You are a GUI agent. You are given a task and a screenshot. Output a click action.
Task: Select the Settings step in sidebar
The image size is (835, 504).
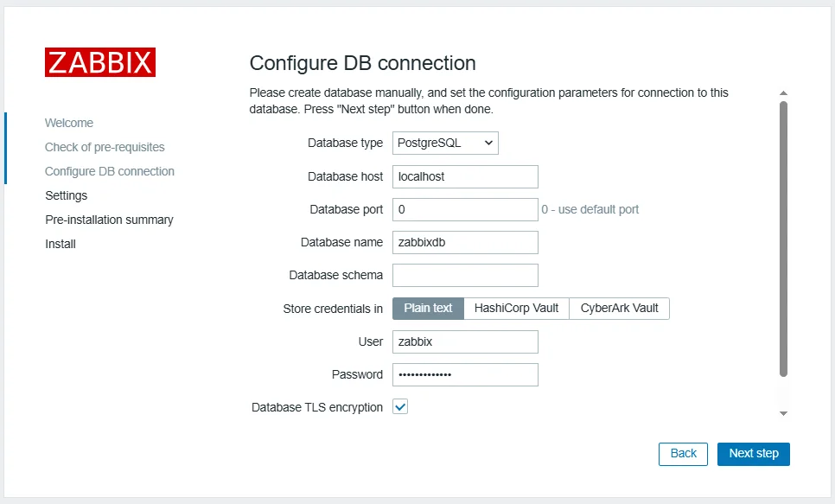(x=66, y=195)
